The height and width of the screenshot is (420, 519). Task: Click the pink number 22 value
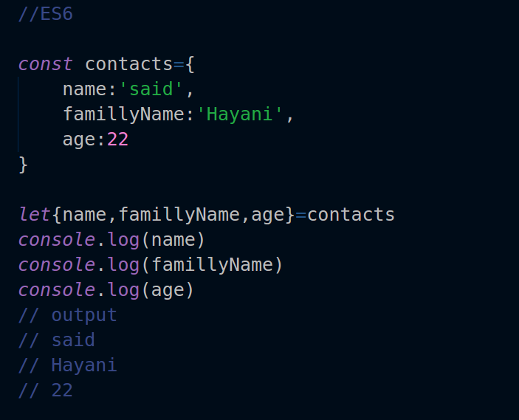pos(117,139)
